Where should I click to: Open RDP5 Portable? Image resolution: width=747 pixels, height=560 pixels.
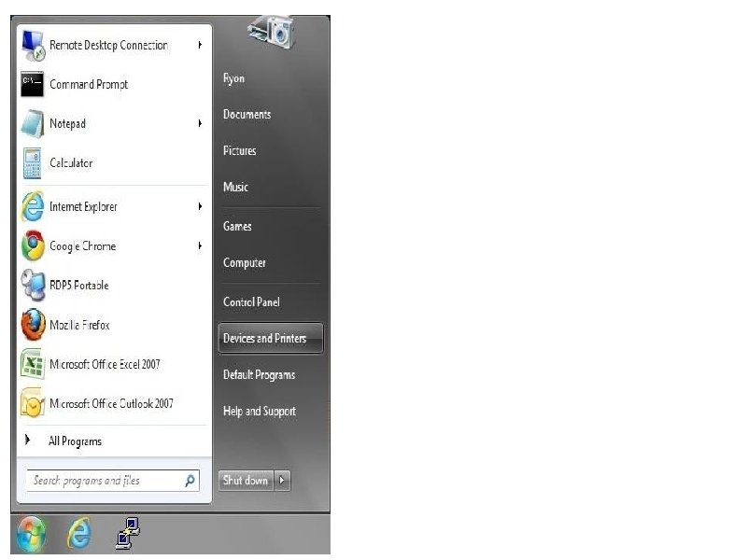point(75,286)
